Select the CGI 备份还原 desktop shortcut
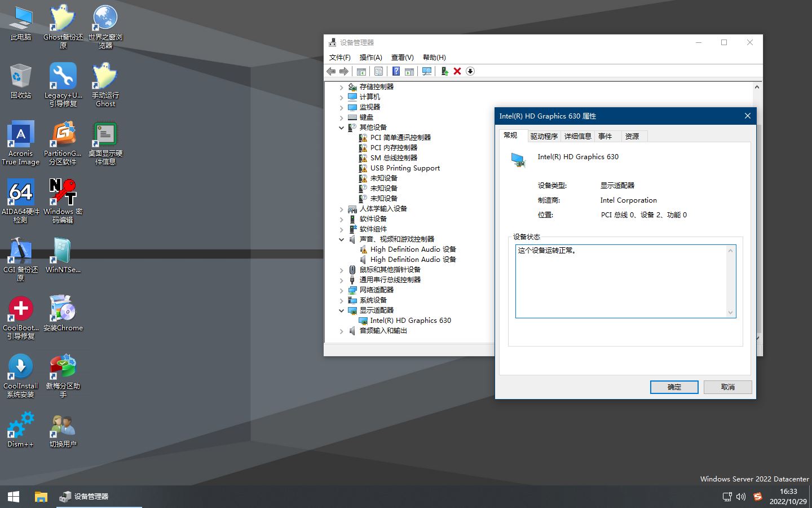Screen dimensions: 812x508 [21, 260]
